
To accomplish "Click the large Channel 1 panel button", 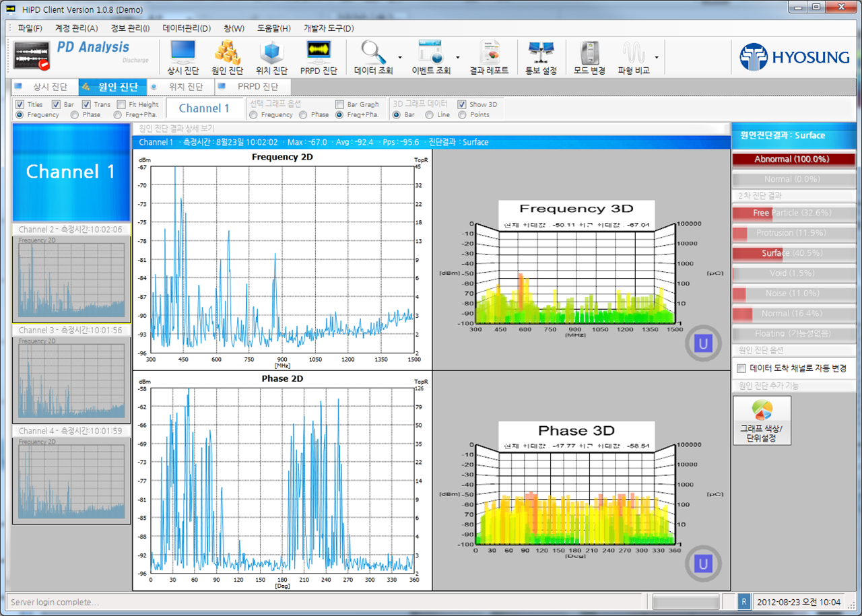I will [71, 172].
